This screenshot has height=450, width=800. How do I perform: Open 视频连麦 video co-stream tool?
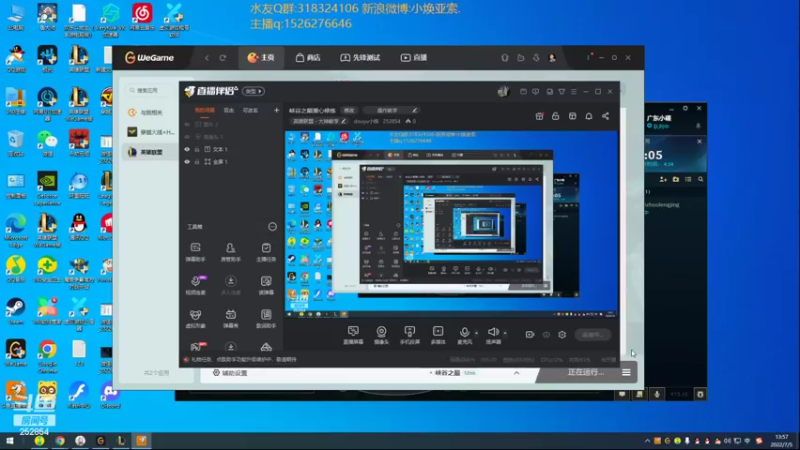195,285
